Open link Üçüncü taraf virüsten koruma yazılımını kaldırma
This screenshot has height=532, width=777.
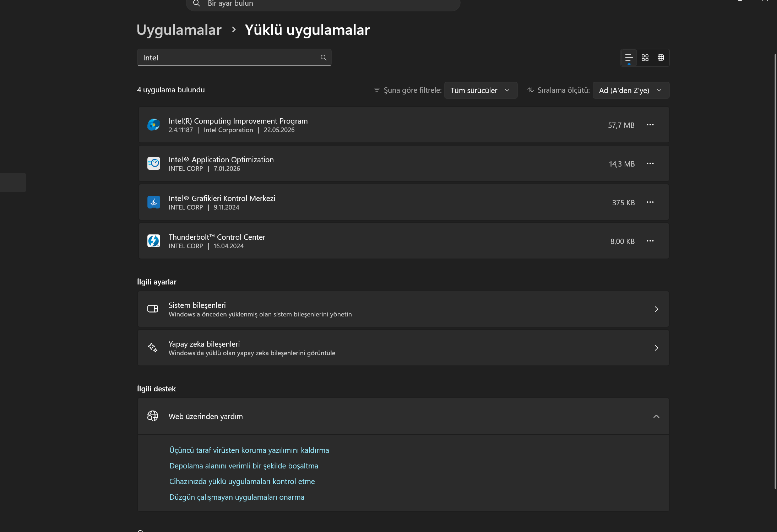tap(249, 450)
